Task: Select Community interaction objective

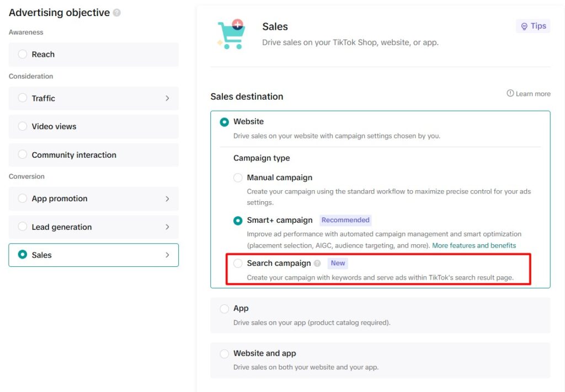Action: (23, 155)
